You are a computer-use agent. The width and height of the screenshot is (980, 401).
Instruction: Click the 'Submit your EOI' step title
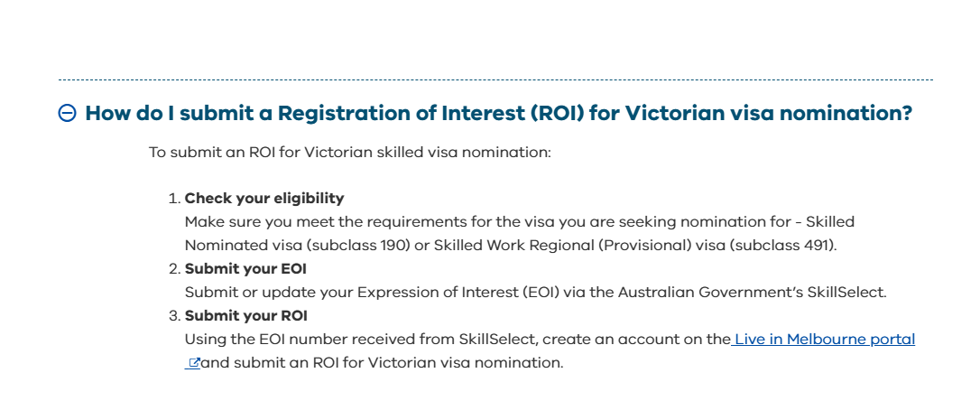(245, 269)
